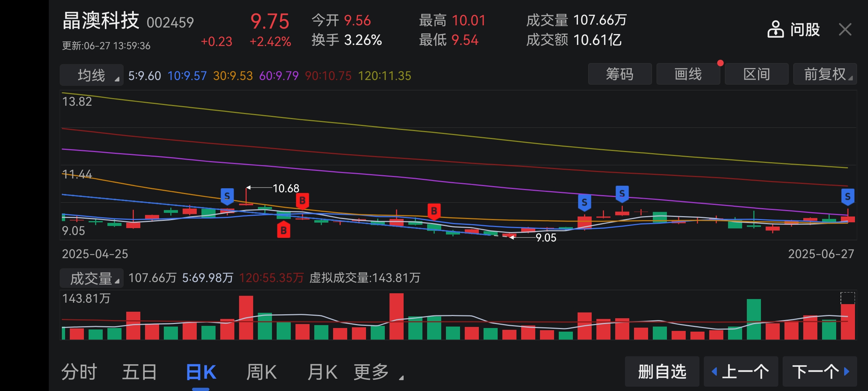Viewport: 868px width, 391px height.
Task: Close the stock chart with the X
Action: (845, 29)
